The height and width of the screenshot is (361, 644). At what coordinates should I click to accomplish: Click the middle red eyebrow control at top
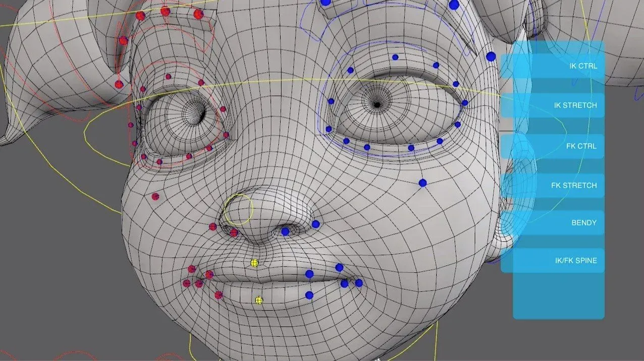[165, 11]
